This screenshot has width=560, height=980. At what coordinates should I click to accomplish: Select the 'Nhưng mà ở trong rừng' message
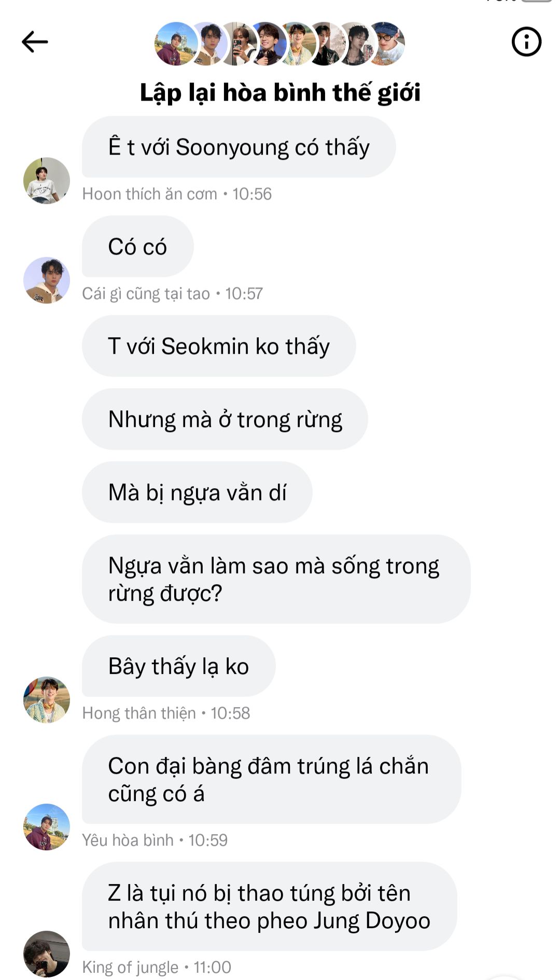[x=225, y=419]
